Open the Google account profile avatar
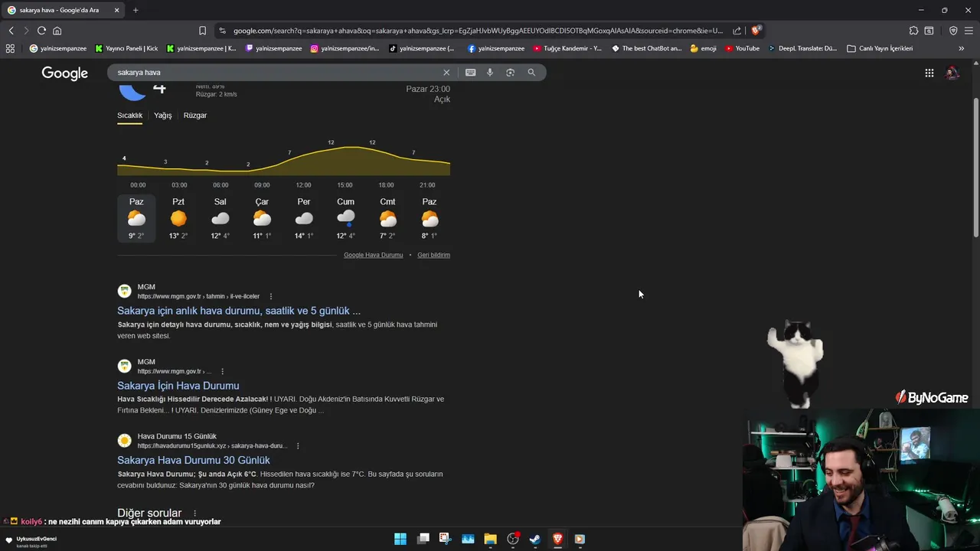Viewport: 980px width, 551px height. (x=952, y=73)
